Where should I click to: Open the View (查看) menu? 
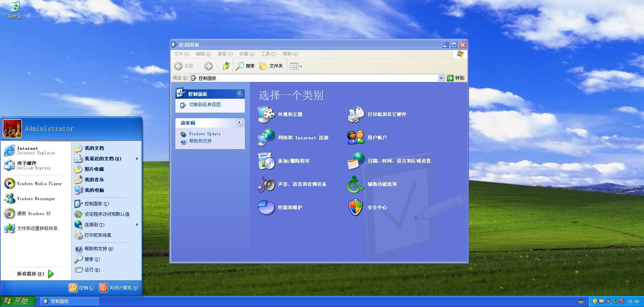coord(225,54)
